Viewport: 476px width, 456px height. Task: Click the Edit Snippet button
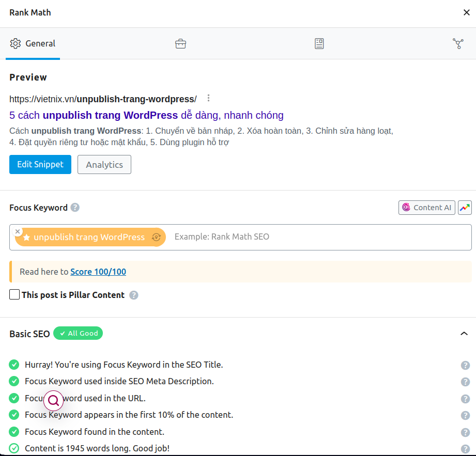(40, 164)
